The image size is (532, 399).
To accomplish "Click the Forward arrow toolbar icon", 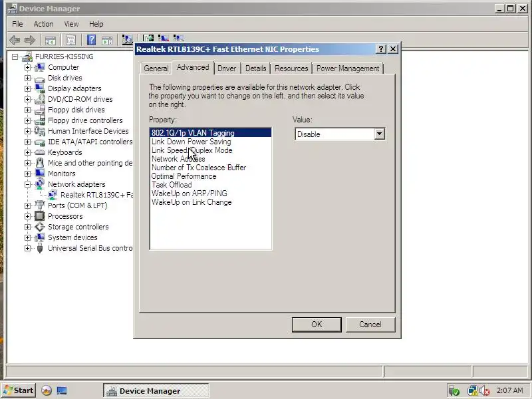I will 30,41.
